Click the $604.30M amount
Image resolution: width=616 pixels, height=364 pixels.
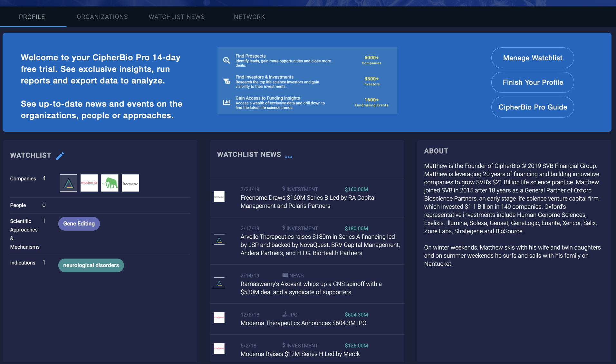(356, 315)
